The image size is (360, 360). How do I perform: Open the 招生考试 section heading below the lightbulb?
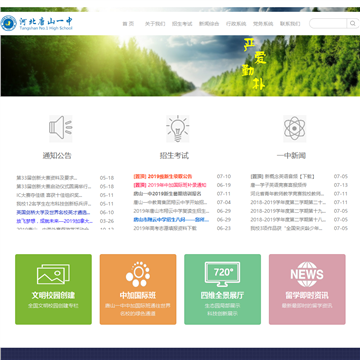click(174, 155)
